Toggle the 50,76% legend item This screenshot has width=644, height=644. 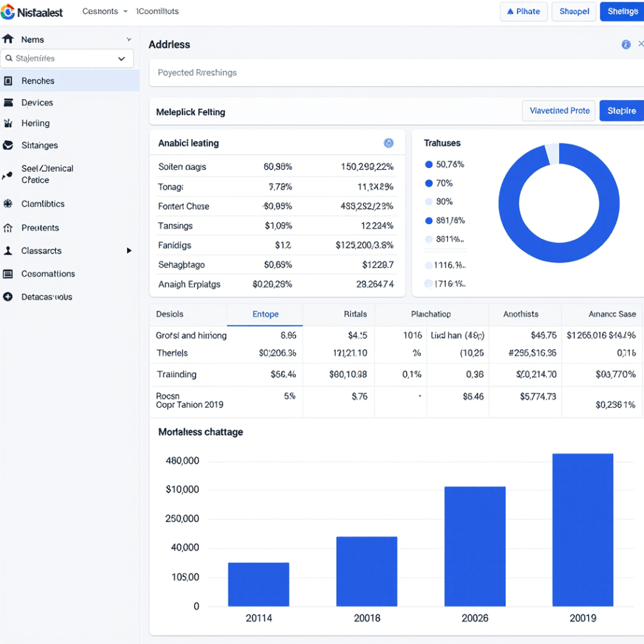pyautogui.click(x=429, y=165)
